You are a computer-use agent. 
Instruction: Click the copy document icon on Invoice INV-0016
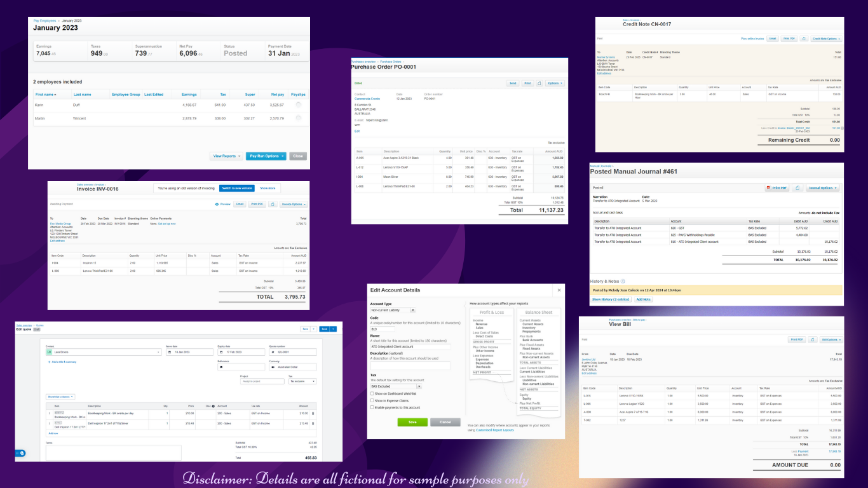(x=272, y=205)
